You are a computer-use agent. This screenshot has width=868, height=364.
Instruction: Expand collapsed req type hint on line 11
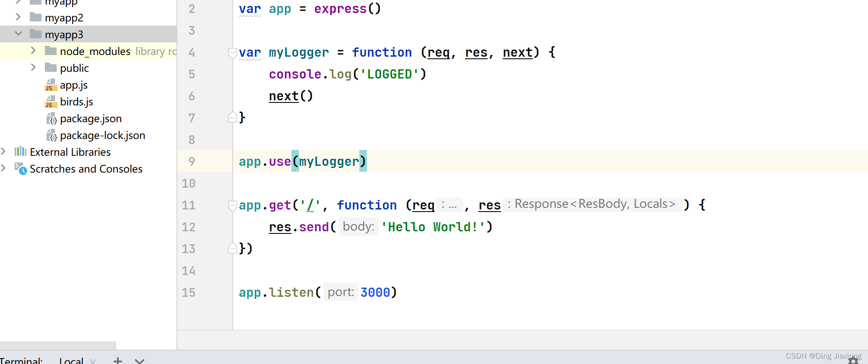click(450, 205)
